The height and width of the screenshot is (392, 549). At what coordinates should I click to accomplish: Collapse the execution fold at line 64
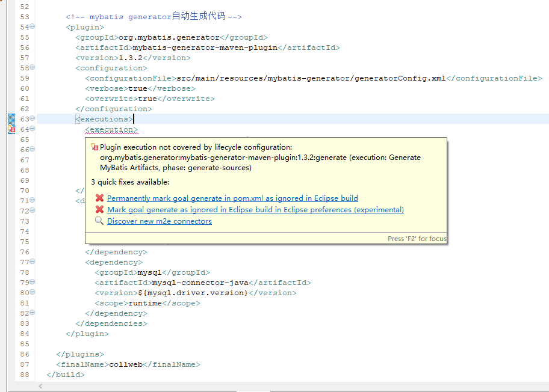pyautogui.click(x=33, y=129)
